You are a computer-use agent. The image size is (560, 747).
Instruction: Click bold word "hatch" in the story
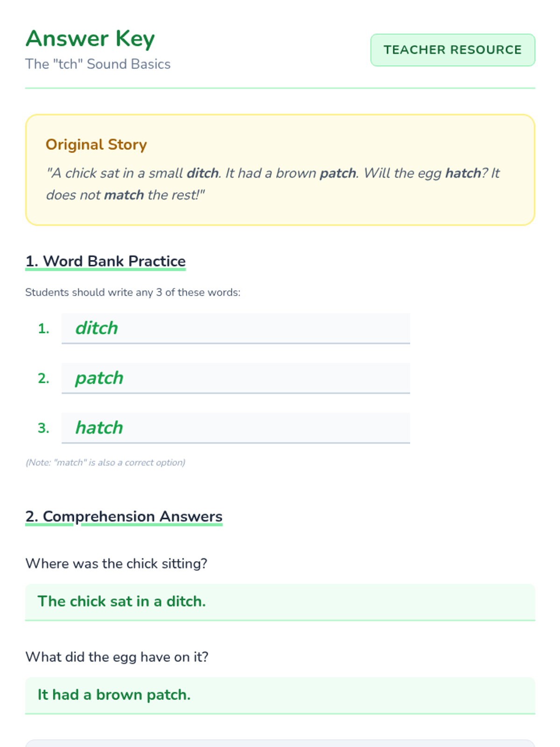(x=463, y=173)
